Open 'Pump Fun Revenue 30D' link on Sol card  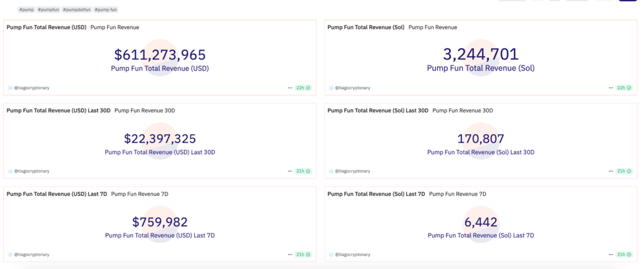[x=463, y=111]
